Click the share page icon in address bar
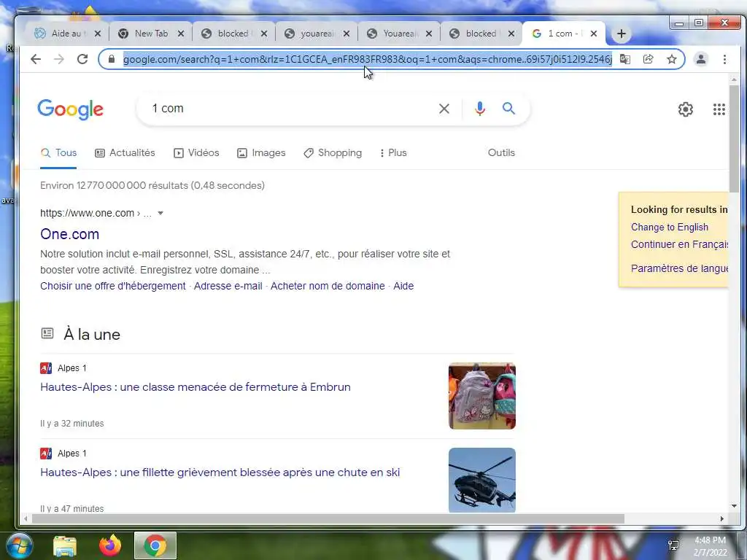The image size is (747, 560). point(648,59)
